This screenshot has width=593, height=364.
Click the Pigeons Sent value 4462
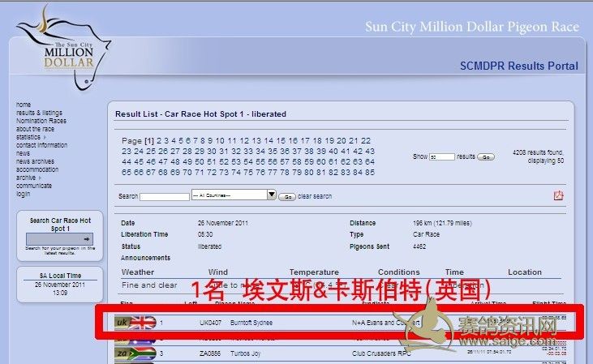(419, 246)
